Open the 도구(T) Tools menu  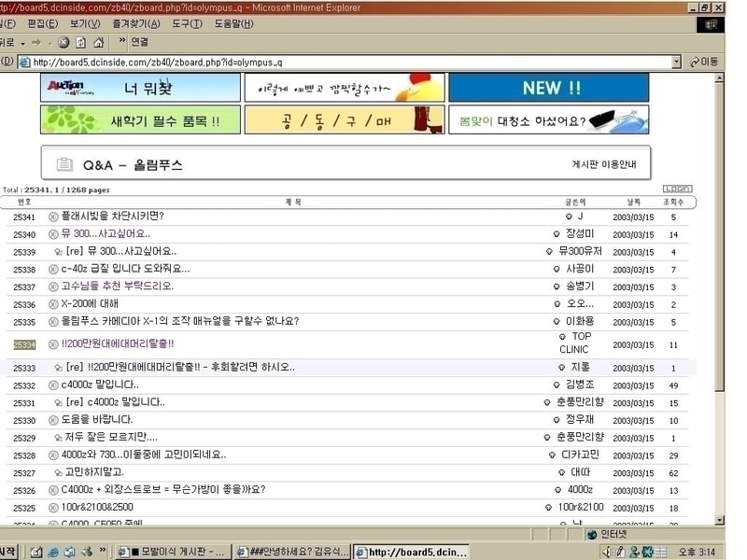point(187,23)
